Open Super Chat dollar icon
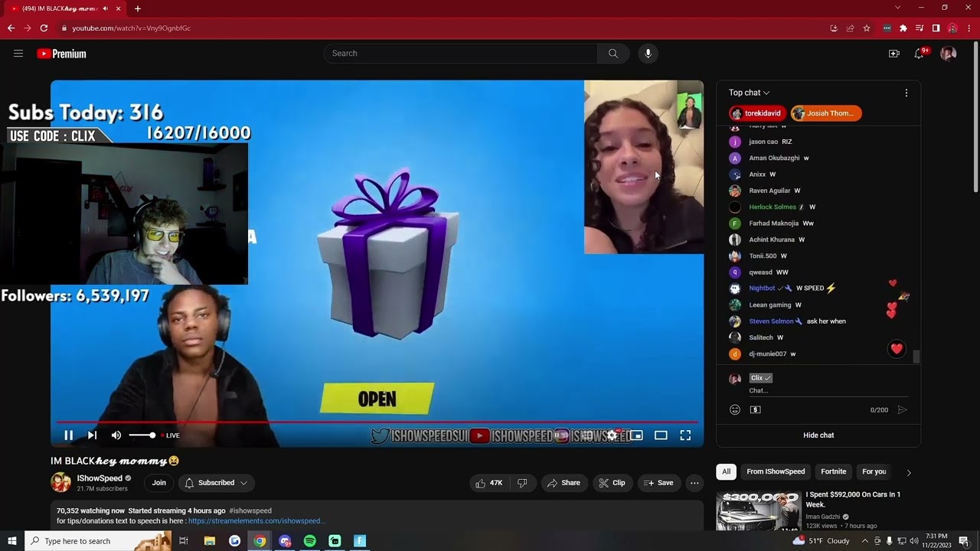Screen dimensions: 980x551 pos(755,410)
